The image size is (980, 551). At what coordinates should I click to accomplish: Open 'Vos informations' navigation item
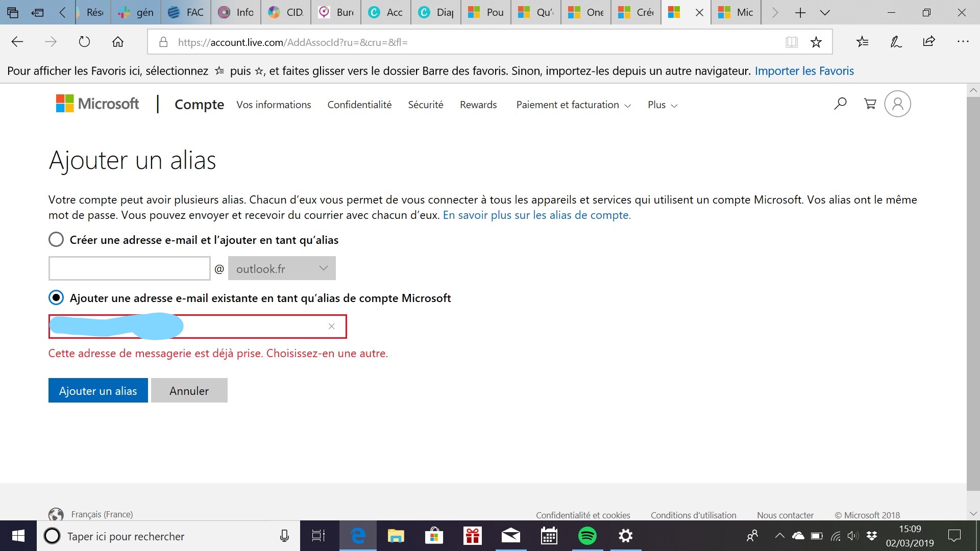[274, 105]
